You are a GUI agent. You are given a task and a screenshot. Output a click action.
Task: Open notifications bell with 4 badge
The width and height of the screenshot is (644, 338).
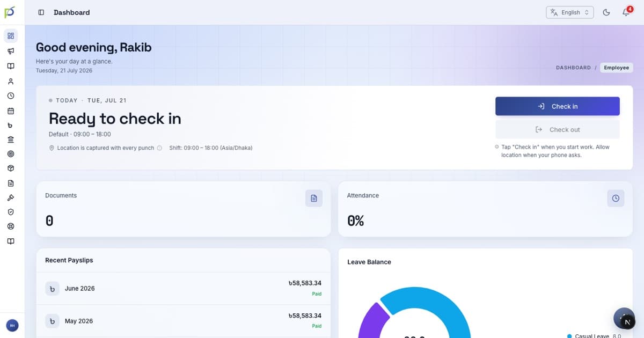626,12
